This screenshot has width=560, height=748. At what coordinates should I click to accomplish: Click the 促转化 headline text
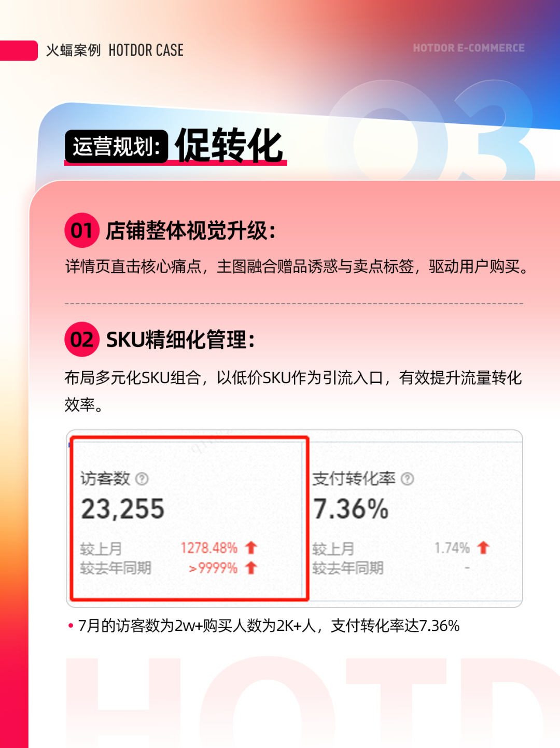pos(229,146)
